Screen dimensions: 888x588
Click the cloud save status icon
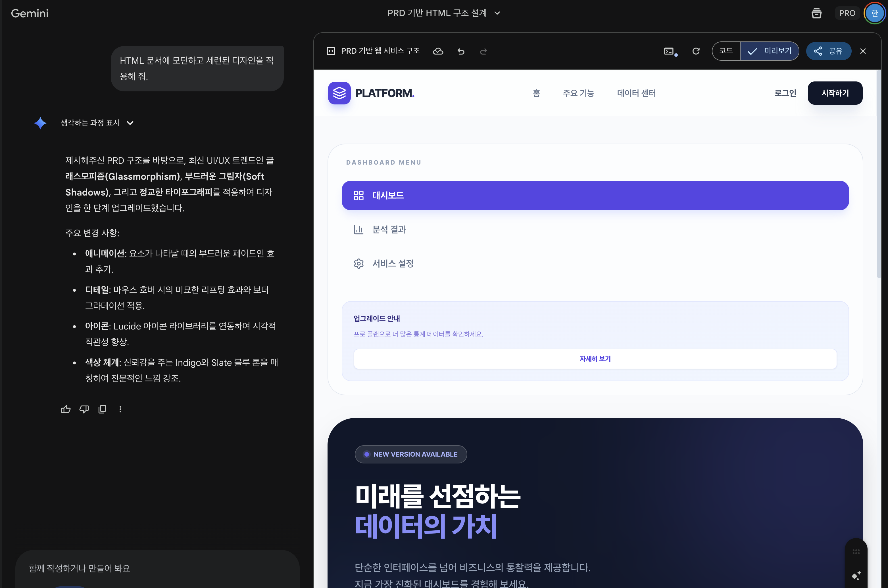(x=438, y=51)
